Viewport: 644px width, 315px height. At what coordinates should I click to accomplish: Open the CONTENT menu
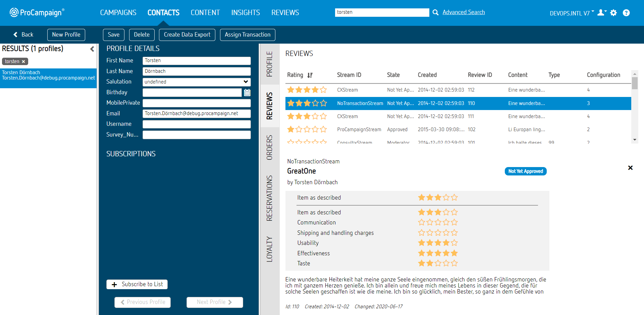(205, 13)
